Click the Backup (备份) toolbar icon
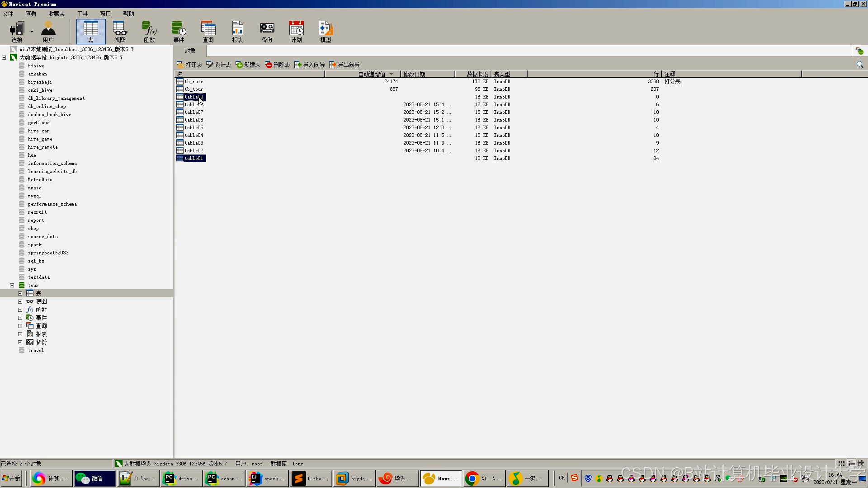868x488 pixels. point(267,32)
